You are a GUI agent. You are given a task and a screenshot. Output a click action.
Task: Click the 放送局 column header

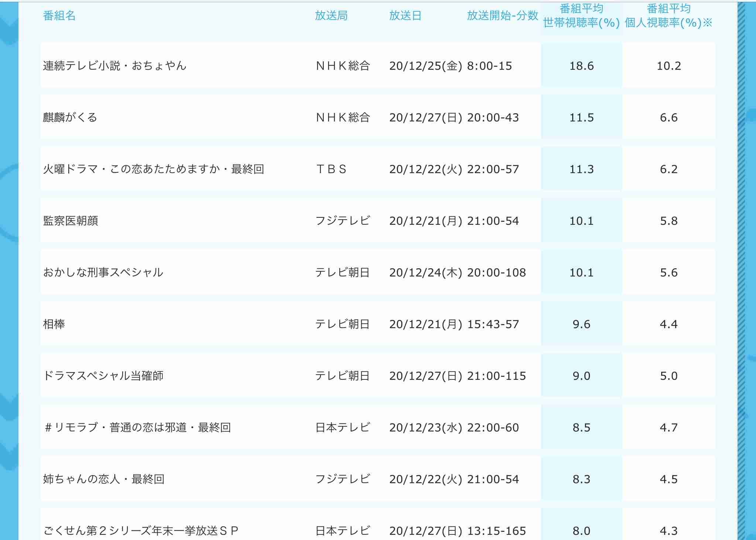(331, 16)
